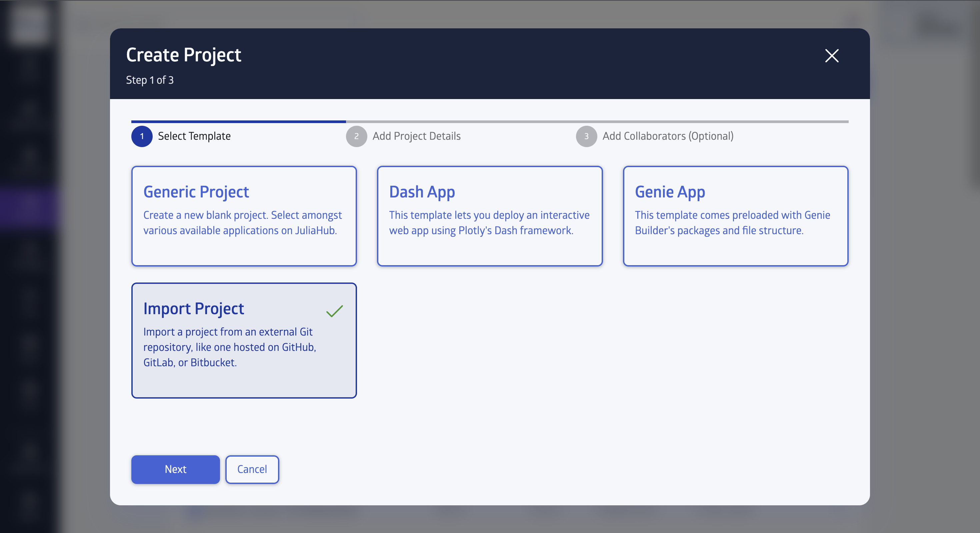Click the Next button
The image size is (980, 533).
tap(175, 469)
